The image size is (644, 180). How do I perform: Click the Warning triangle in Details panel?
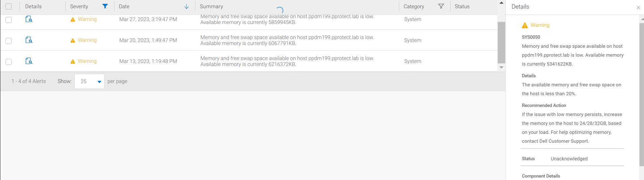click(525, 25)
